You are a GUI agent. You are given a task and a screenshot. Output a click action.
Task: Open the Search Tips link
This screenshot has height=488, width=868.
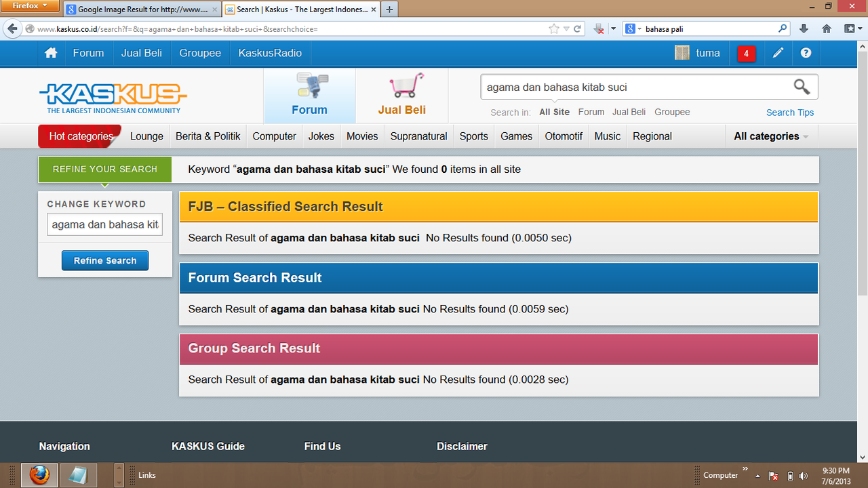coord(790,113)
